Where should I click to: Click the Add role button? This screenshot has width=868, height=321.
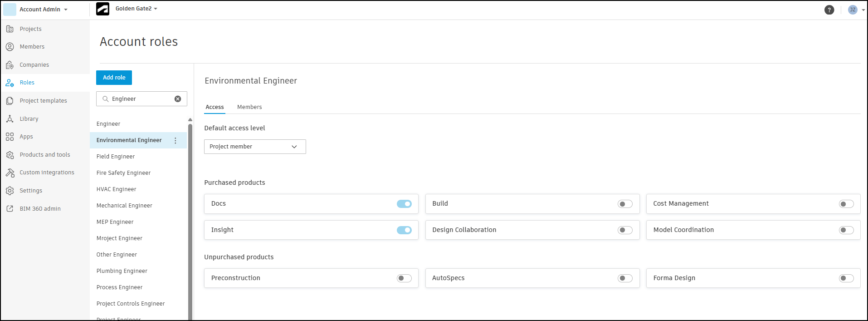point(114,78)
